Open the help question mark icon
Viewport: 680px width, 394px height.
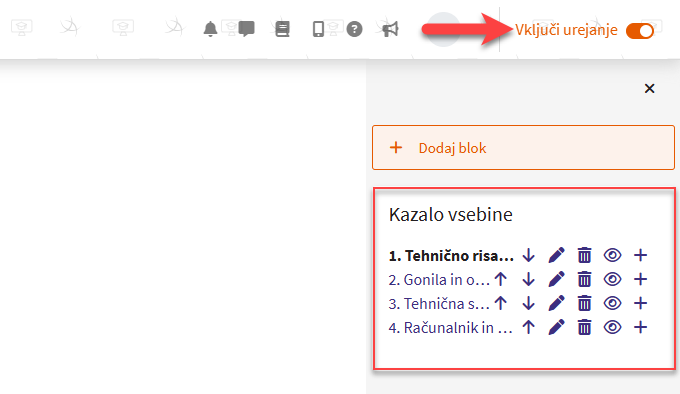click(x=354, y=29)
